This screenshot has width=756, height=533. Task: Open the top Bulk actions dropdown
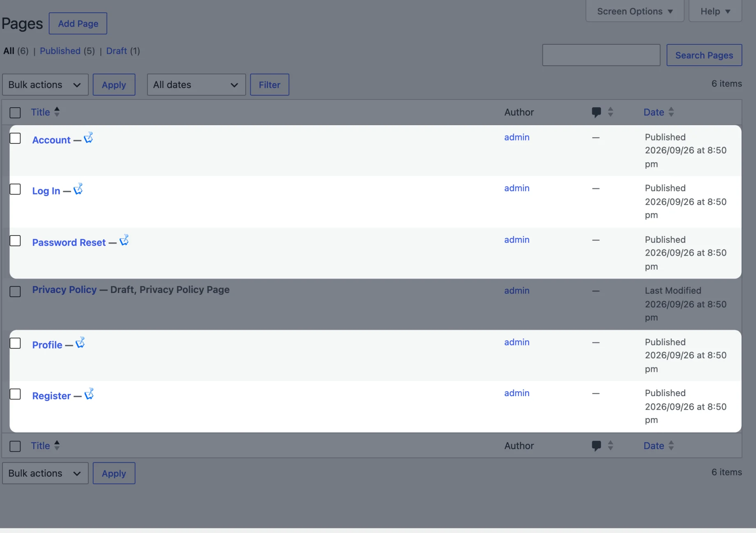click(x=45, y=85)
